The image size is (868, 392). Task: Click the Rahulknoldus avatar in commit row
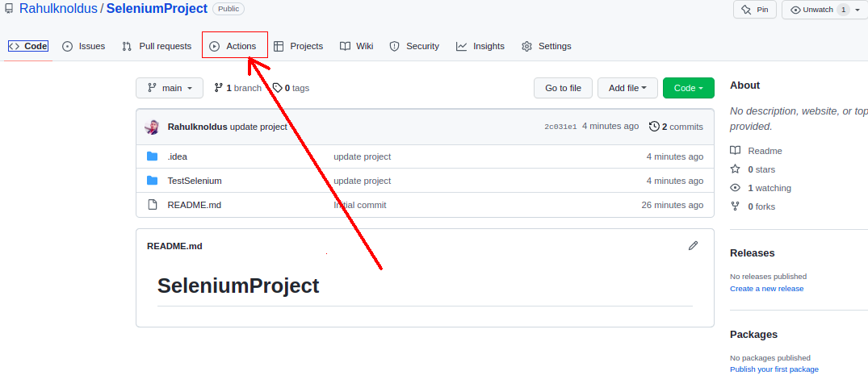[153, 127]
